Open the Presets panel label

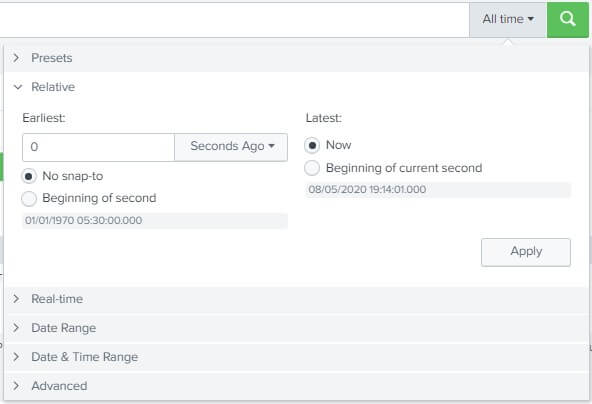coord(52,58)
